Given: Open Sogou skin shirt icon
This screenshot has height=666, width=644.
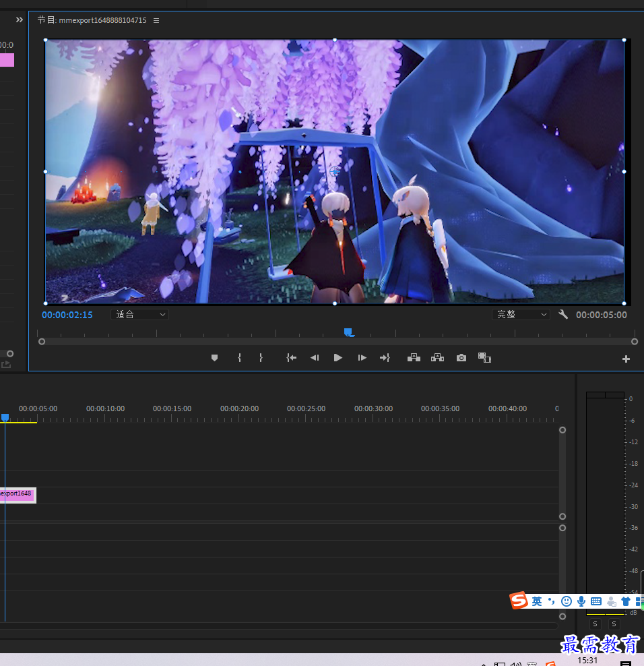Looking at the screenshot, I should point(626,601).
